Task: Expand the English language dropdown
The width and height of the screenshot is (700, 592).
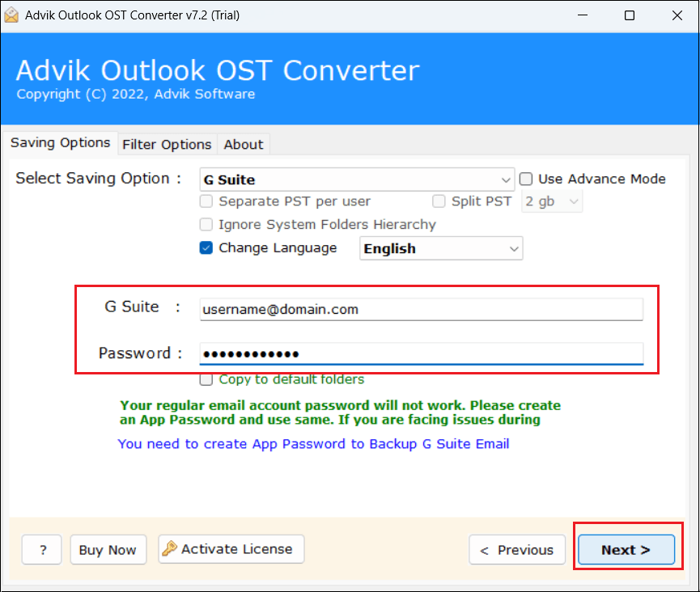Action: (x=441, y=249)
